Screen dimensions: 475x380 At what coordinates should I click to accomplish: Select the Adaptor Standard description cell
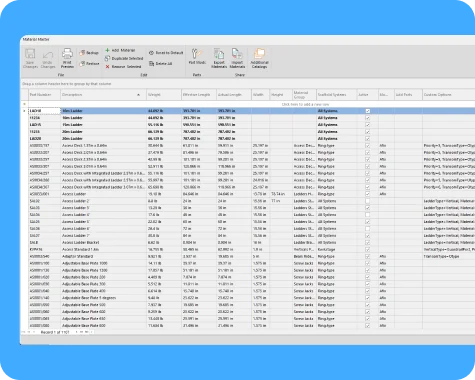[x=103, y=257]
